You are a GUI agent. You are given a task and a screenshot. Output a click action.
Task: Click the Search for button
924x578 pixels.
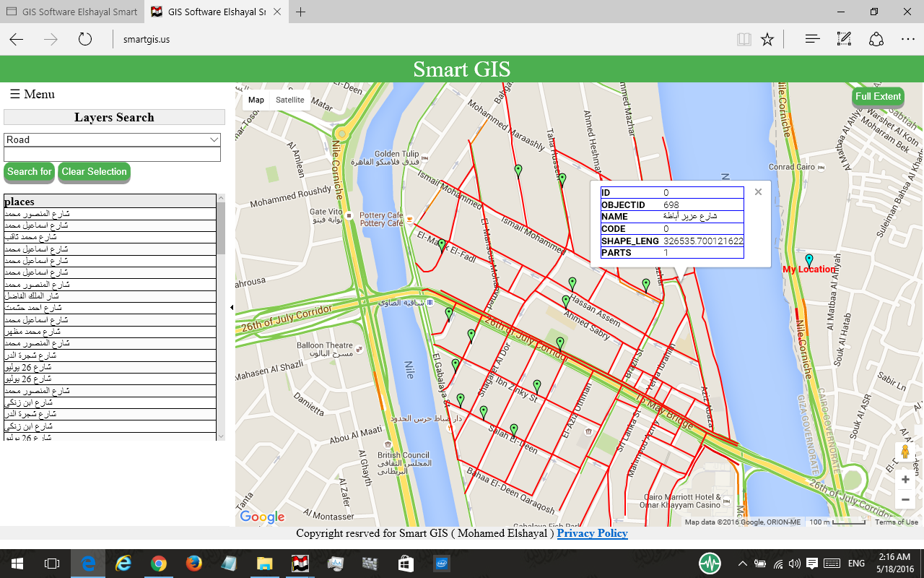pyautogui.click(x=30, y=172)
